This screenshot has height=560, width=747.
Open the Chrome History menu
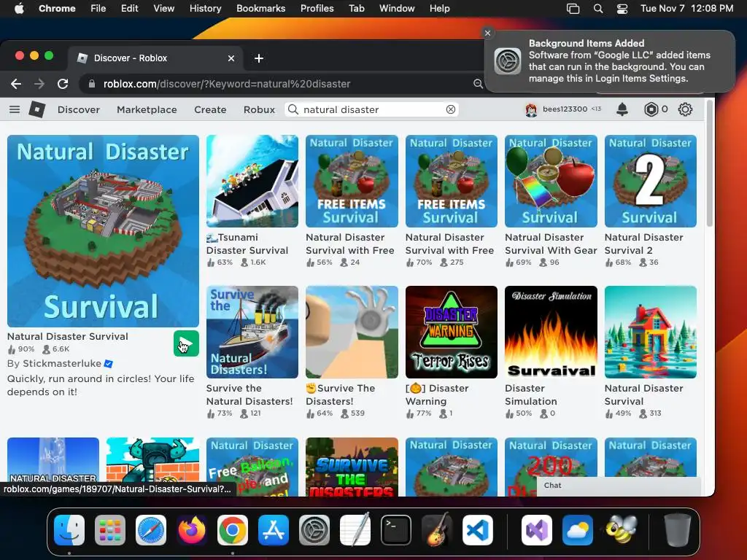click(x=205, y=9)
